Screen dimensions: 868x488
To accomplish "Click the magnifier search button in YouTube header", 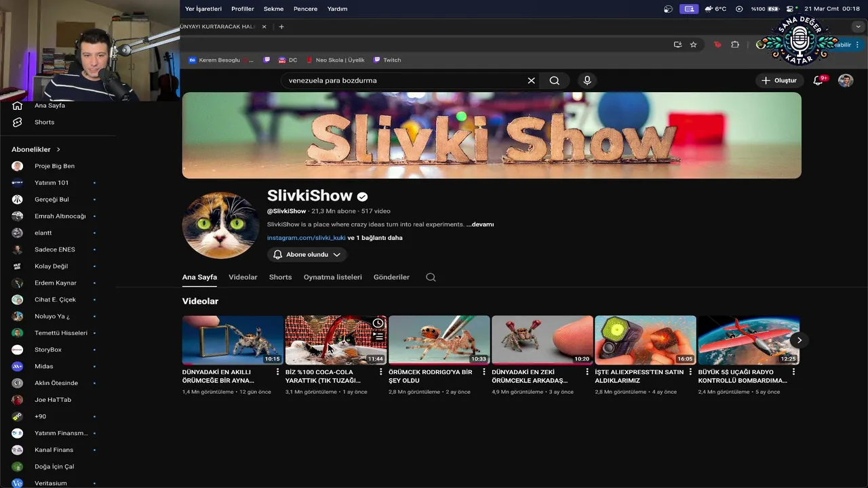I will tap(555, 81).
